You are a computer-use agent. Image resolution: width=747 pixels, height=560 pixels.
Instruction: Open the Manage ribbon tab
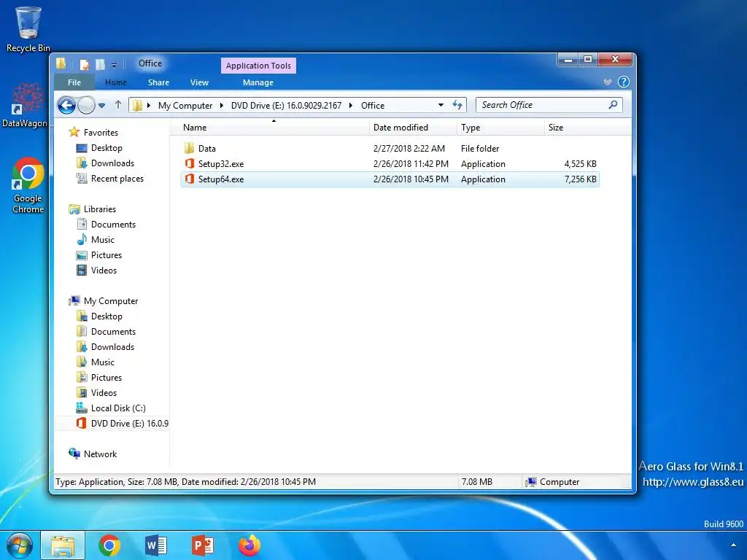click(x=258, y=82)
